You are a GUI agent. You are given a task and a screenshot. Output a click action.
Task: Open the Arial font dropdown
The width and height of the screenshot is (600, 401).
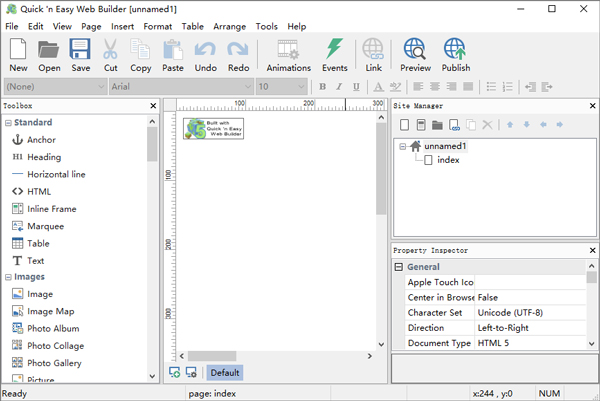(181, 86)
